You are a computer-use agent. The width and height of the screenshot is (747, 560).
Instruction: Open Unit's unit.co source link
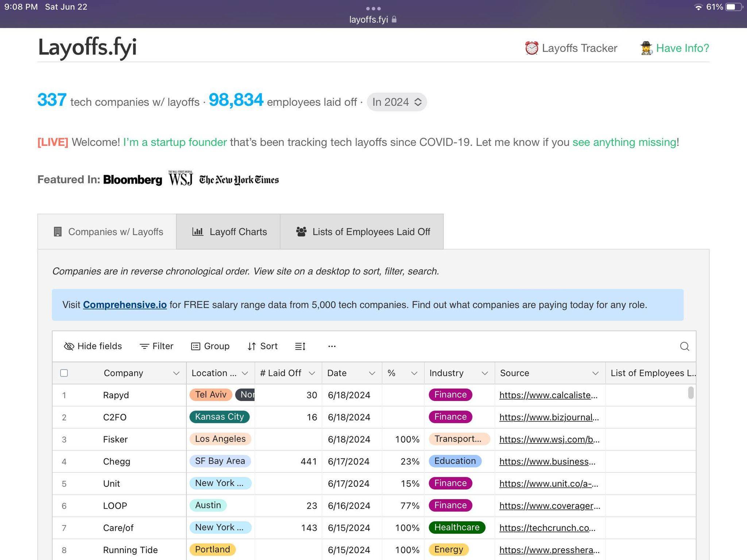[x=549, y=484]
